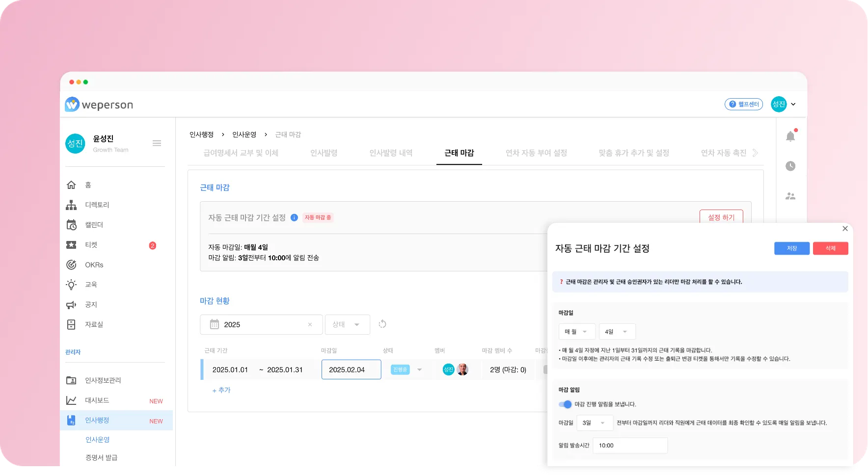Open the people icon in right rail
Screen dimensions: 868x476
(790, 196)
